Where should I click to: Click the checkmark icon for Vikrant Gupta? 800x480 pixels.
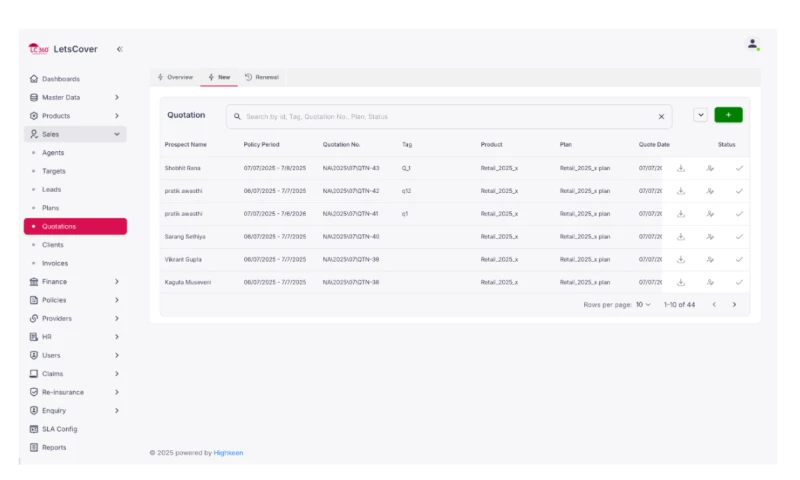739,260
